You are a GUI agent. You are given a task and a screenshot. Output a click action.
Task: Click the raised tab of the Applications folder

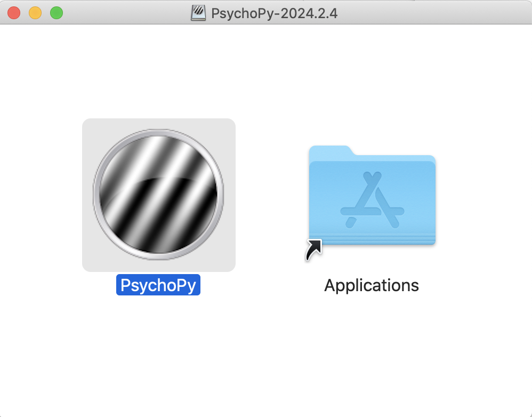pyautogui.click(x=329, y=151)
